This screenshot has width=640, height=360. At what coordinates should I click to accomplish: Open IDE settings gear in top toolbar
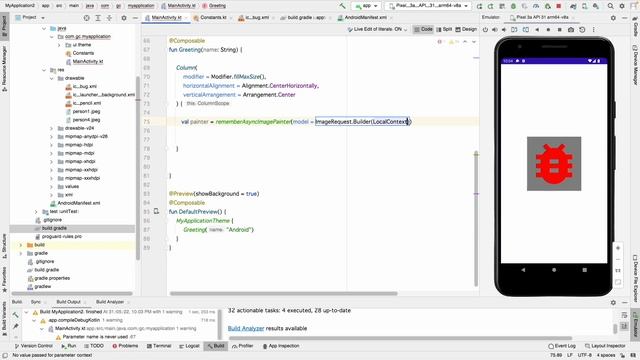(x=622, y=6)
